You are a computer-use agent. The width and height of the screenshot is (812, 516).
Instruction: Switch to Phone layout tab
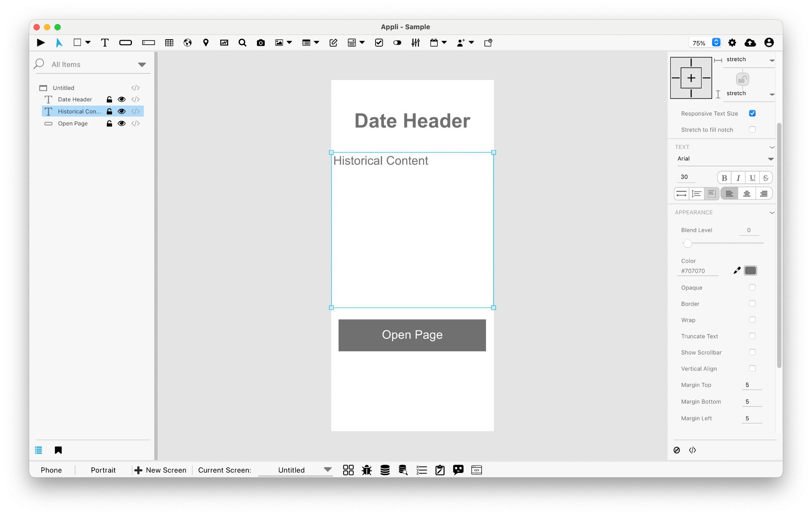52,469
